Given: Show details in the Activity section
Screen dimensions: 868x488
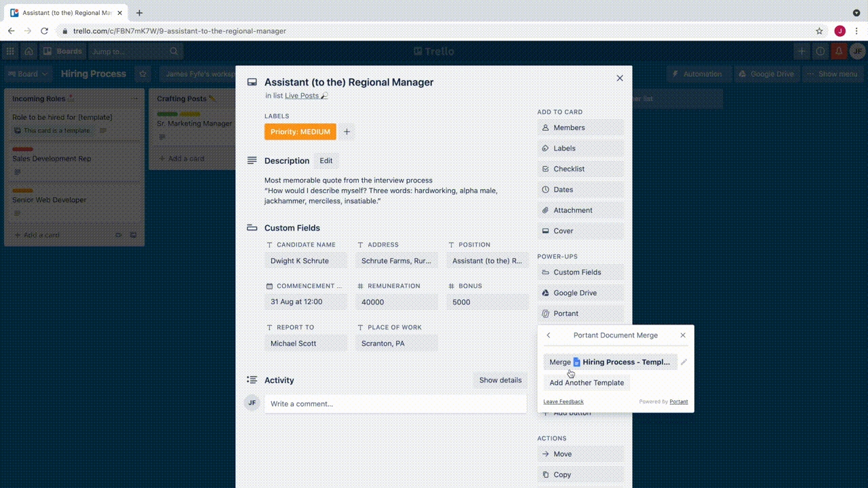Looking at the screenshot, I should click(x=500, y=380).
